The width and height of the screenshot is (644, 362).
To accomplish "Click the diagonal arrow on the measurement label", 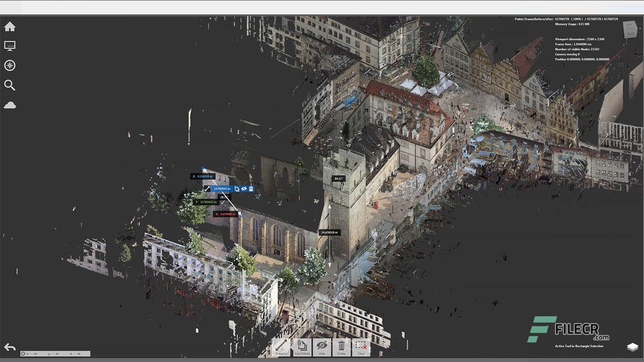I will point(207,189).
